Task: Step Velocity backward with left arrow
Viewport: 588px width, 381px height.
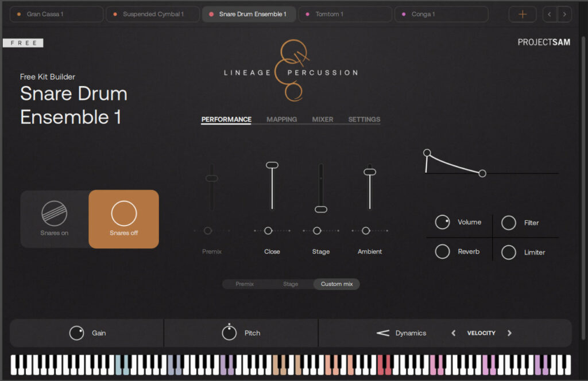Action: coord(453,333)
